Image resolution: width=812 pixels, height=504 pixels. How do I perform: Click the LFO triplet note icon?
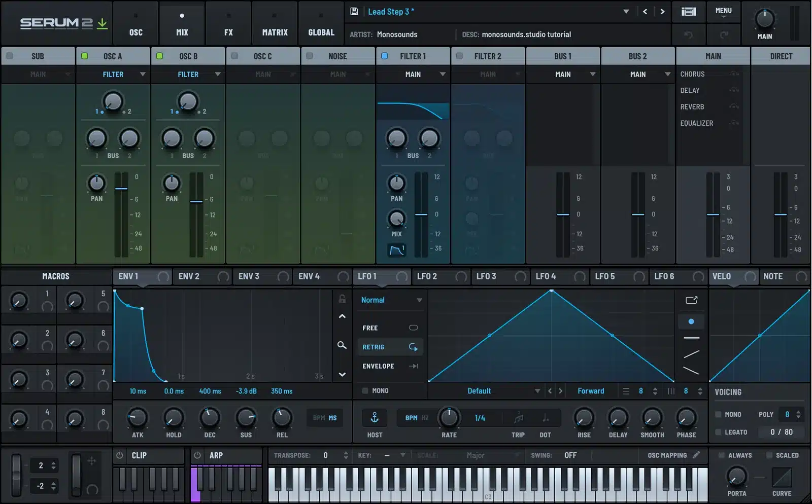pos(518,418)
